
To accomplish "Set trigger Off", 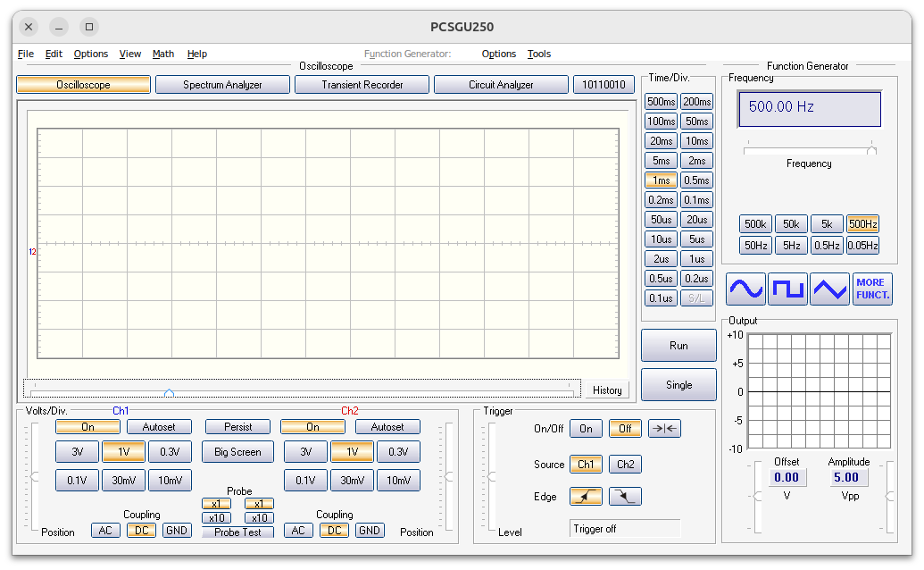I will coord(625,429).
